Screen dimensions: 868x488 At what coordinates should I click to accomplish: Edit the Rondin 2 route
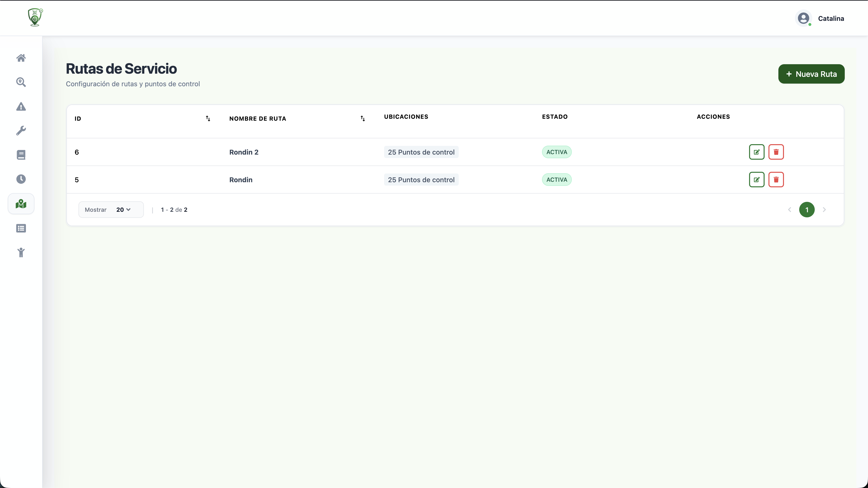[x=756, y=152]
